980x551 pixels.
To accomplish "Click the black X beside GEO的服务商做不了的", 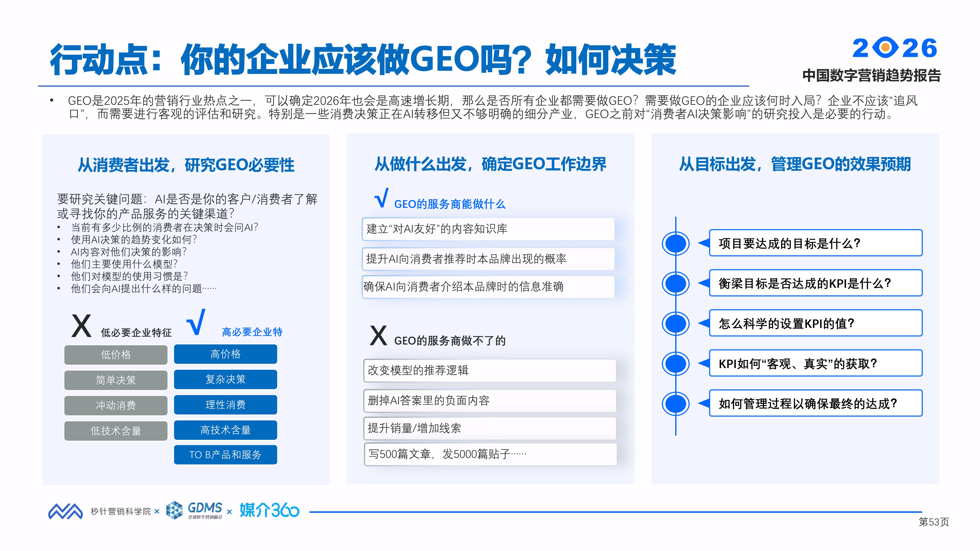I will pyautogui.click(x=378, y=335).
